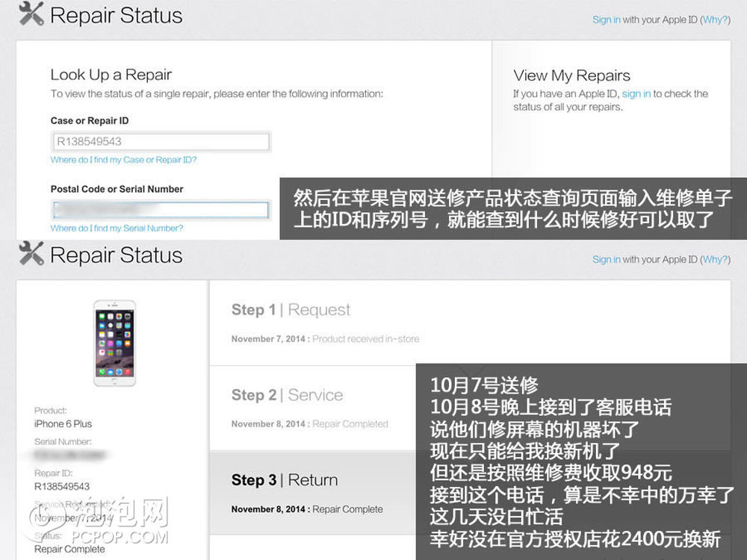
Task: Open 'Where do I find my Serial Number?' link
Action: coord(117,228)
